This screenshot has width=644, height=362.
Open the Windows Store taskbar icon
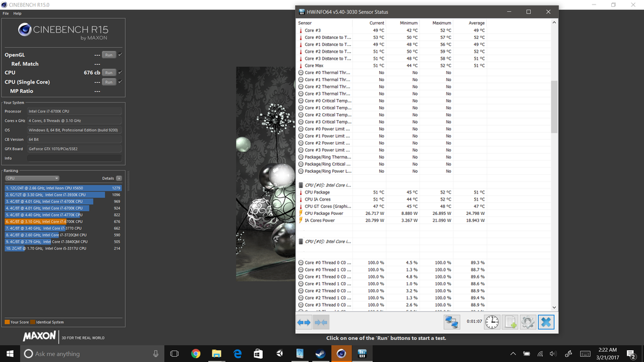click(258, 353)
